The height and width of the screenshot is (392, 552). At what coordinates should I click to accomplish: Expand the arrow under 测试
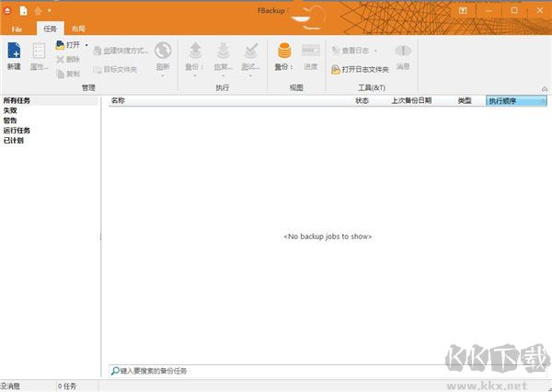coord(250,75)
